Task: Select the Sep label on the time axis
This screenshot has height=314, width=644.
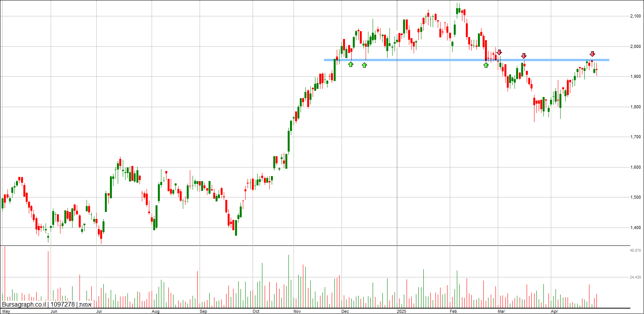Action: pyautogui.click(x=203, y=312)
